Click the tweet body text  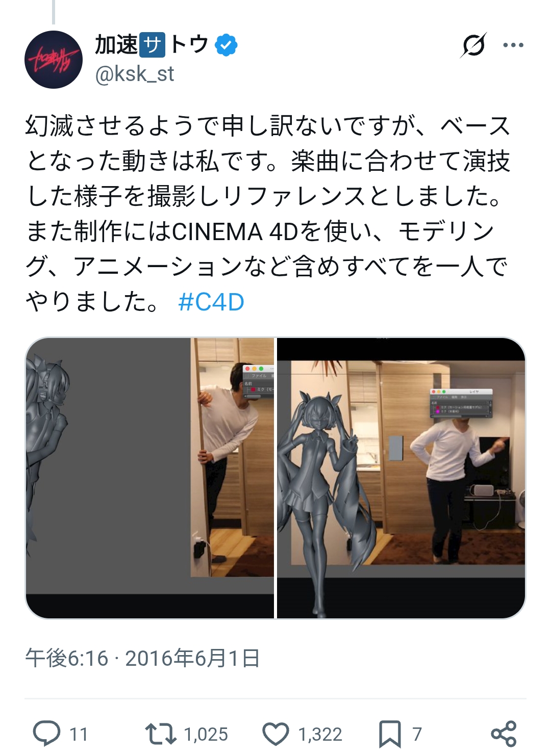268,214
